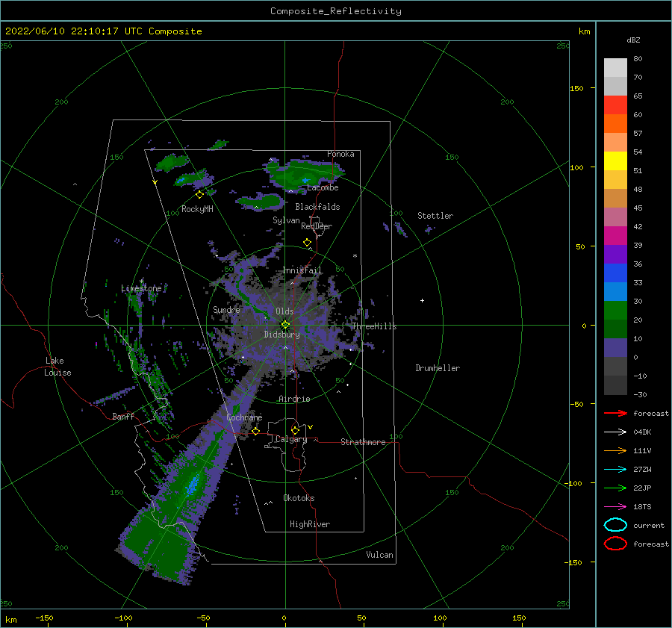Click the Limestone label
This screenshot has width=672, height=628.
141,288
